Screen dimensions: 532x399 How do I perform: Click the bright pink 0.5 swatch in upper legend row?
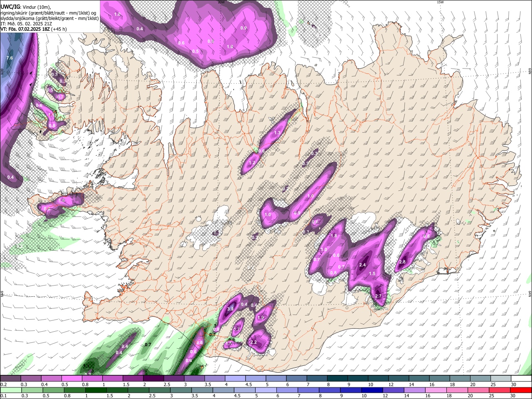(71, 379)
